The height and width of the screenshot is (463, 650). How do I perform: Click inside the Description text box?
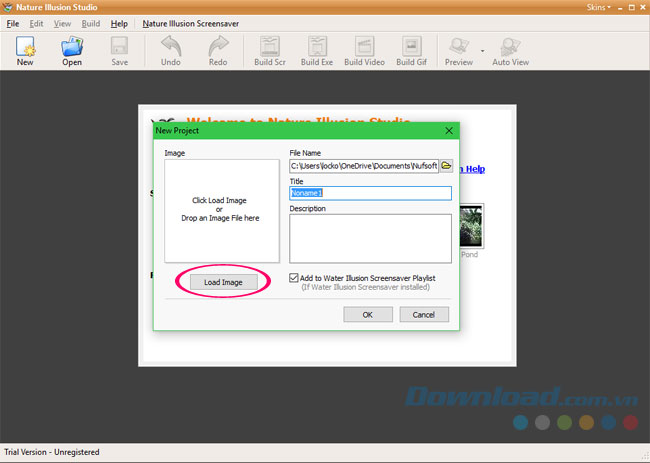pyautogui.click(x=370, y=238)
